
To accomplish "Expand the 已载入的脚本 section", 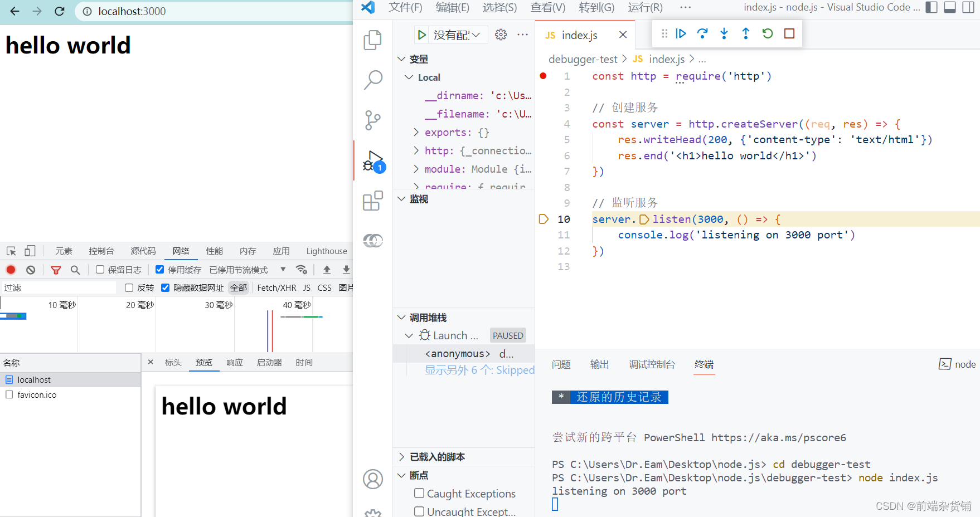I will coord(401,457).
